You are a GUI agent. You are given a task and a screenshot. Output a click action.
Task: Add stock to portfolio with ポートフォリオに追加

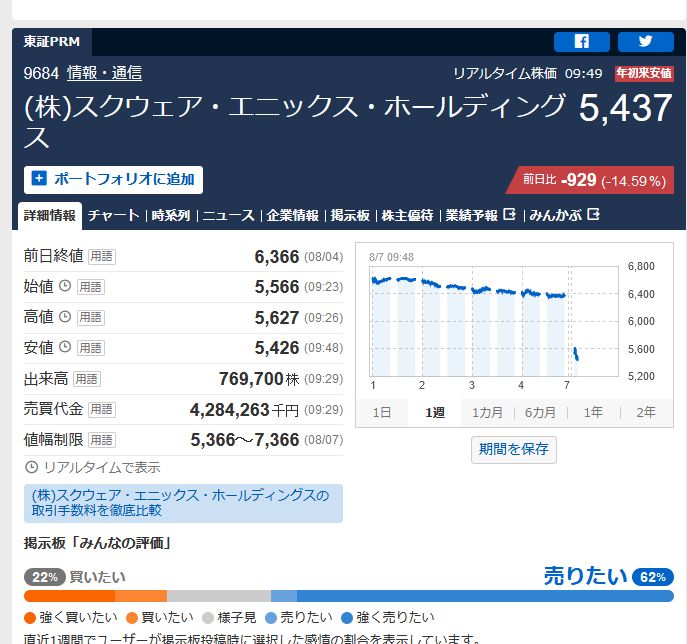click(x=113, y=180)
